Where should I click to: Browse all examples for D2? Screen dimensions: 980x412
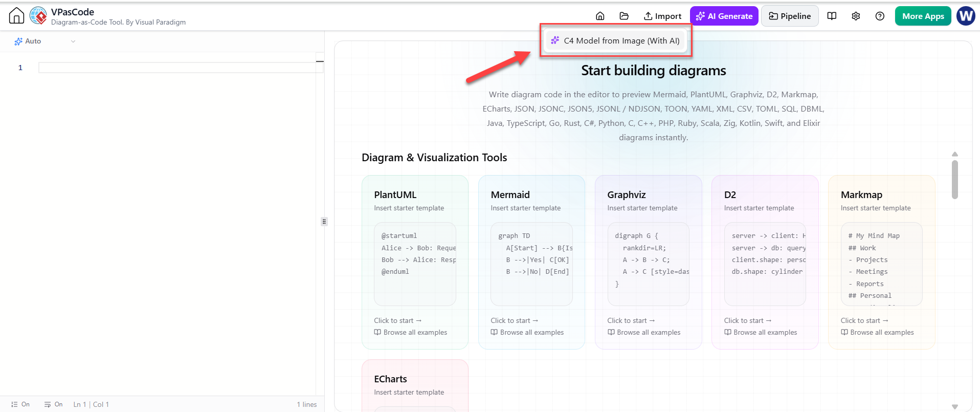[x=760, y=332]
